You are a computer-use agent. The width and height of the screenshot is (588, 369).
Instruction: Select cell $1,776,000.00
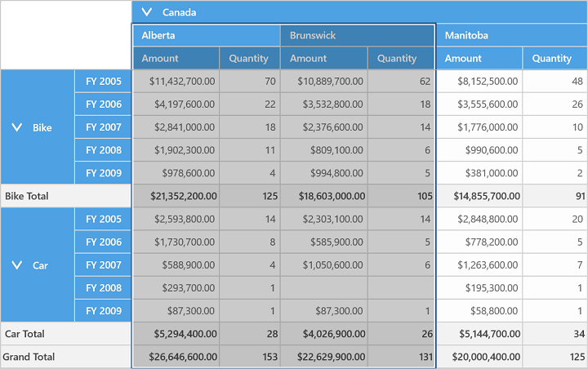tap(479, 127)
